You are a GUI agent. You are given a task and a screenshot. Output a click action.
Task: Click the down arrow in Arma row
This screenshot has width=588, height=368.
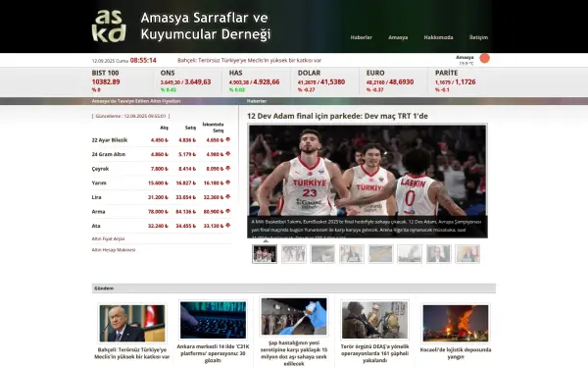tap(227, 211)
